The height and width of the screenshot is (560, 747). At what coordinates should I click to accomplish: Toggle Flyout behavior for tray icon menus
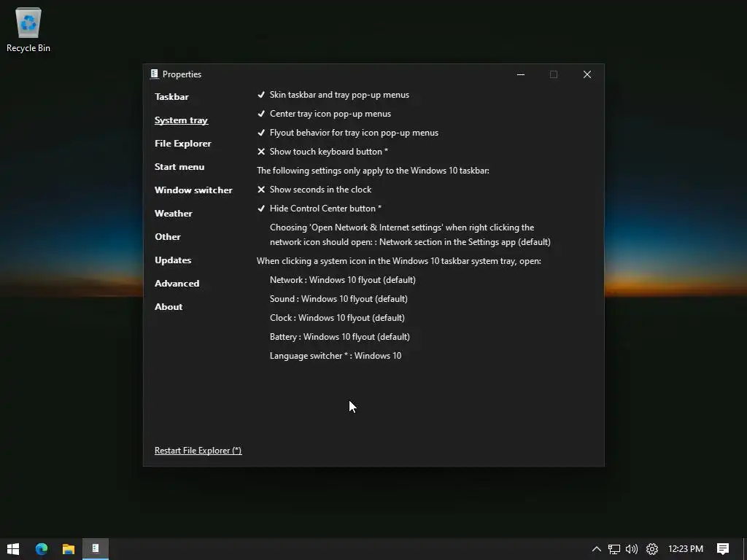(348, 133)
